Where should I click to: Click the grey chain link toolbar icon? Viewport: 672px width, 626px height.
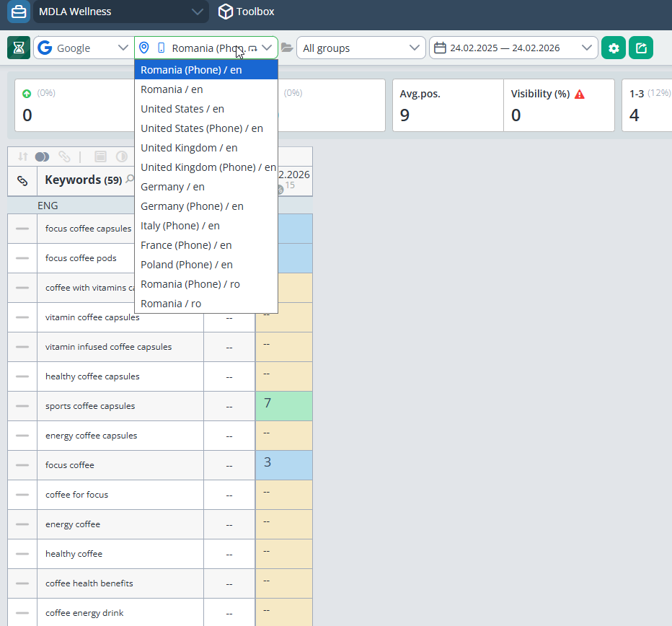pos(64,156)
